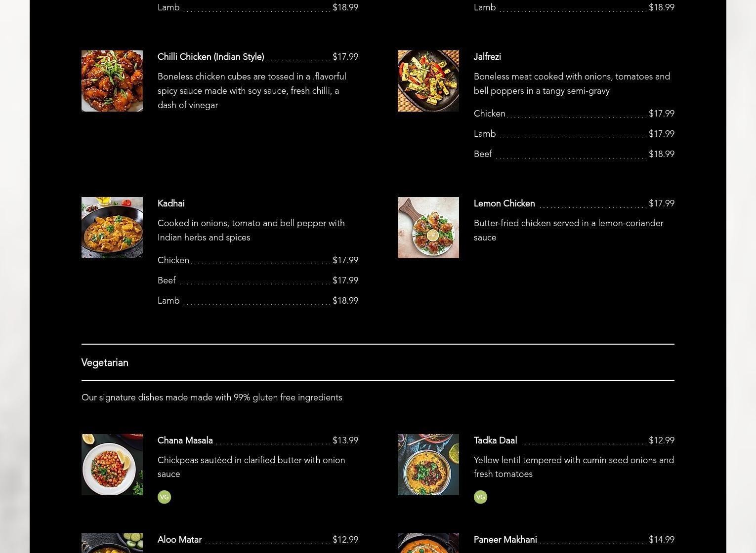Click the Jalfrezi Beef $18.99 option
756x553 pixels.
574,154
